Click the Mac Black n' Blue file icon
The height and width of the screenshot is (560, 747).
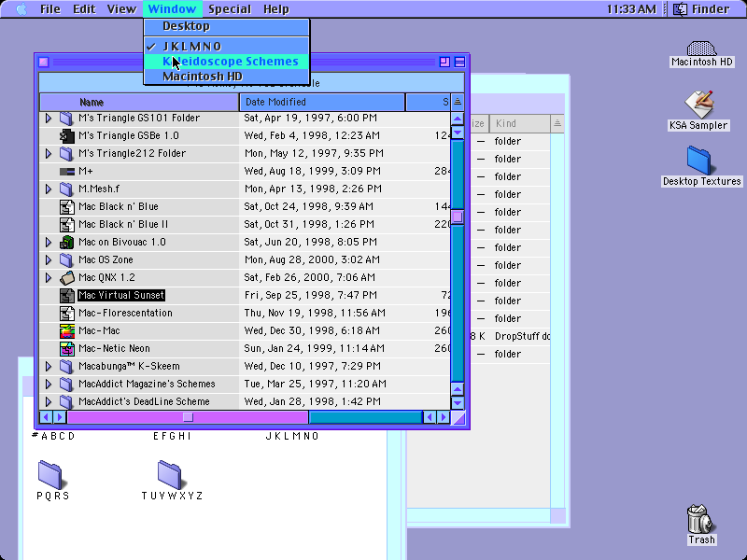pos(66,206)
